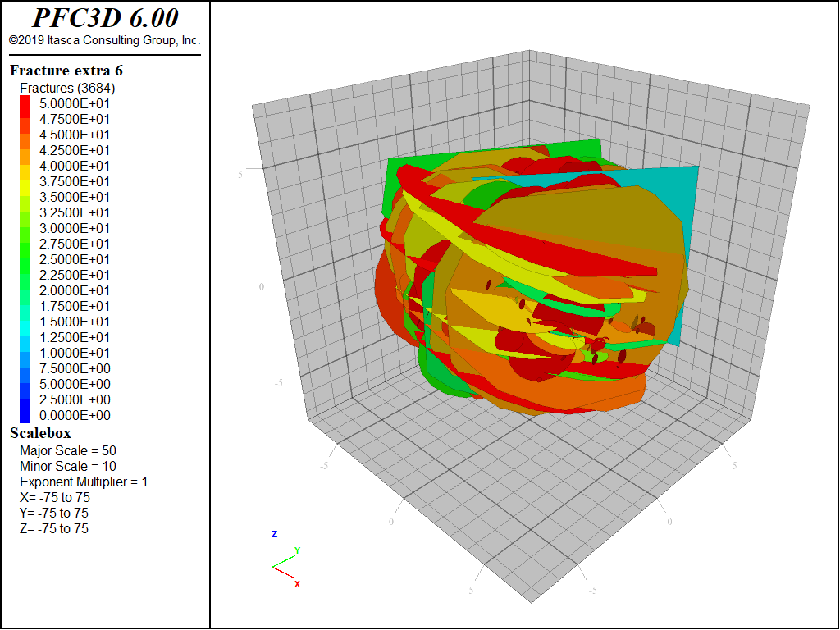The width and height of the screenshot is (840, 630).
Task: Click the blue Z axis label on the triad
Action: pos(274,534)
